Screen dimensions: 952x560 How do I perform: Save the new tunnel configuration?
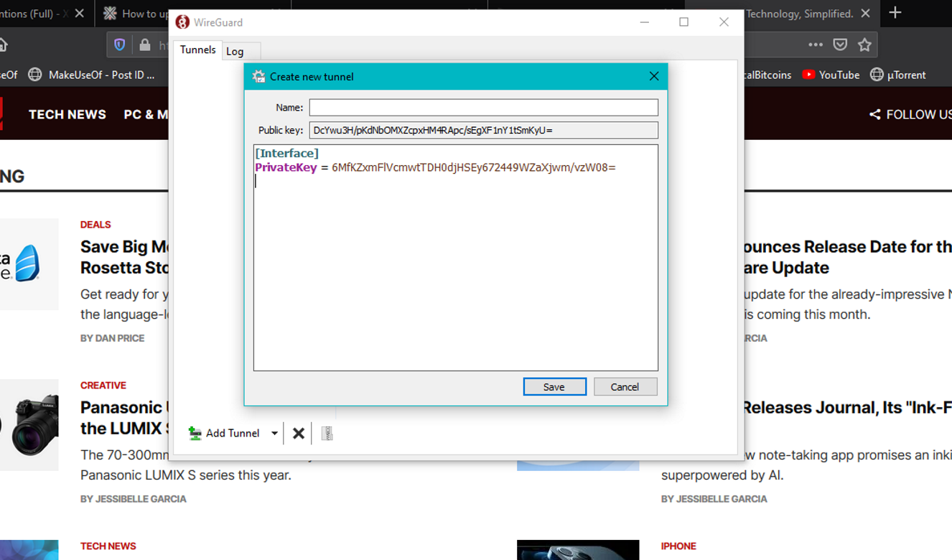pyautogui.click(x=554, y=386)
